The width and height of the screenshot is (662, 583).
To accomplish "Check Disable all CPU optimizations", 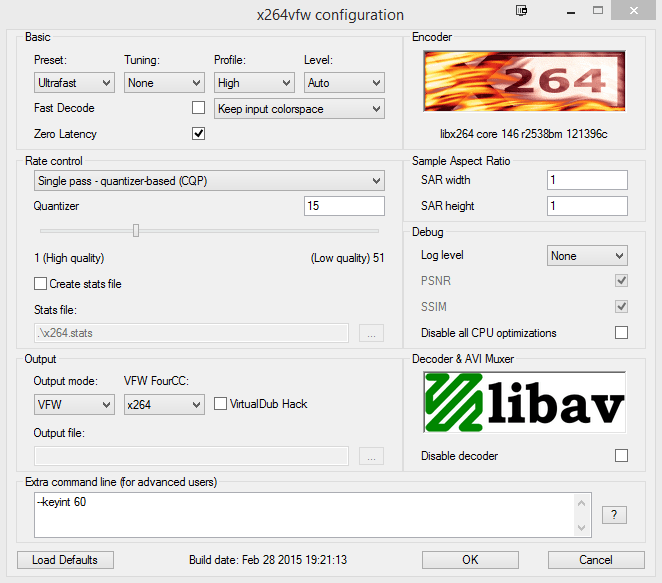I will tap(621, 333).
